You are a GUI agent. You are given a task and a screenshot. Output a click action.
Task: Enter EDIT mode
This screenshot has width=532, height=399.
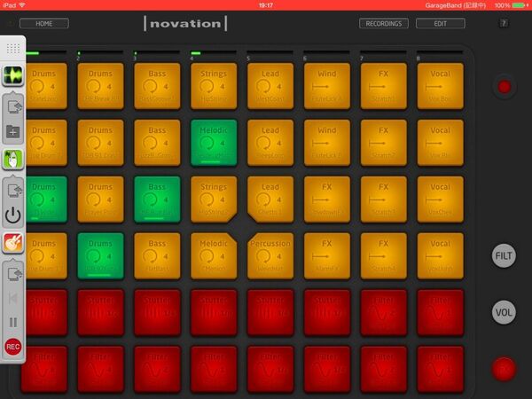(441, 23)
